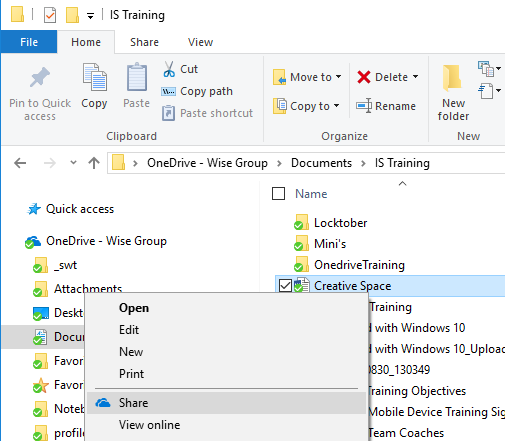505x441 pixels.
Task: Click the Properties checkmark icon in title bar
Action: pos(50,15)
